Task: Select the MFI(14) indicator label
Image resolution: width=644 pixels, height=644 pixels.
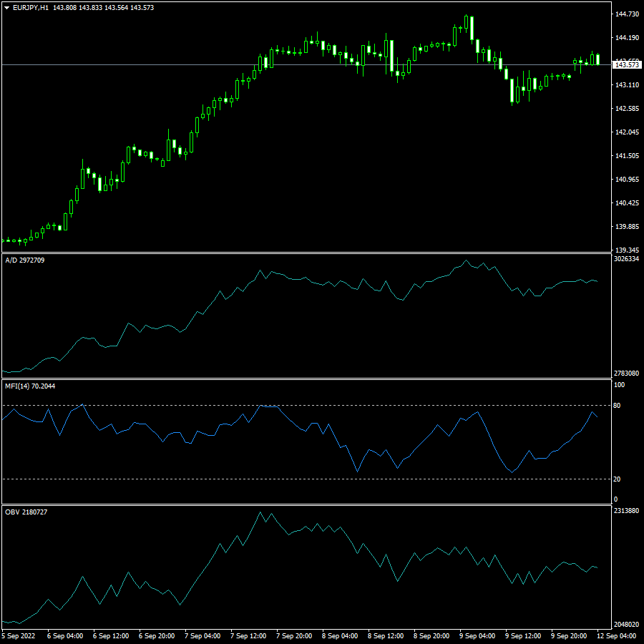Action: [x=29, y=386]
